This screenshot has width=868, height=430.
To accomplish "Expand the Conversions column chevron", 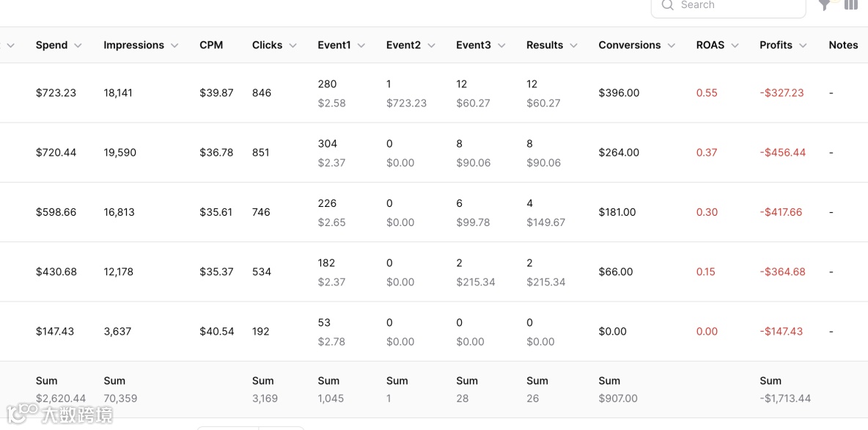I will coord(671,45).
